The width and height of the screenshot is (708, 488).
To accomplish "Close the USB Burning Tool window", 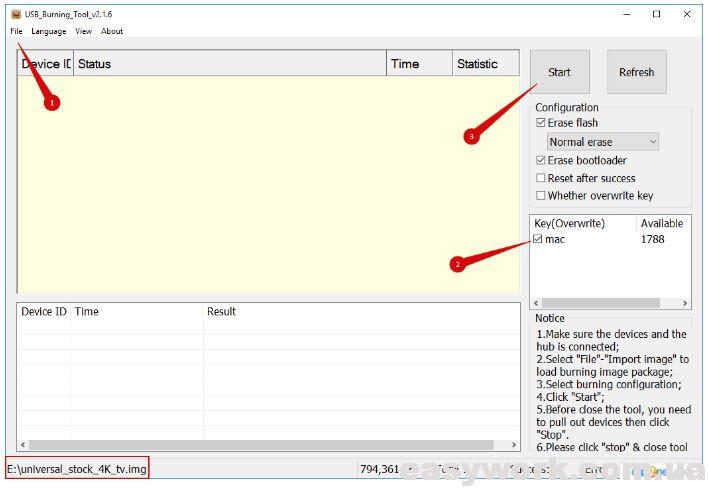I will coord(687,14).
